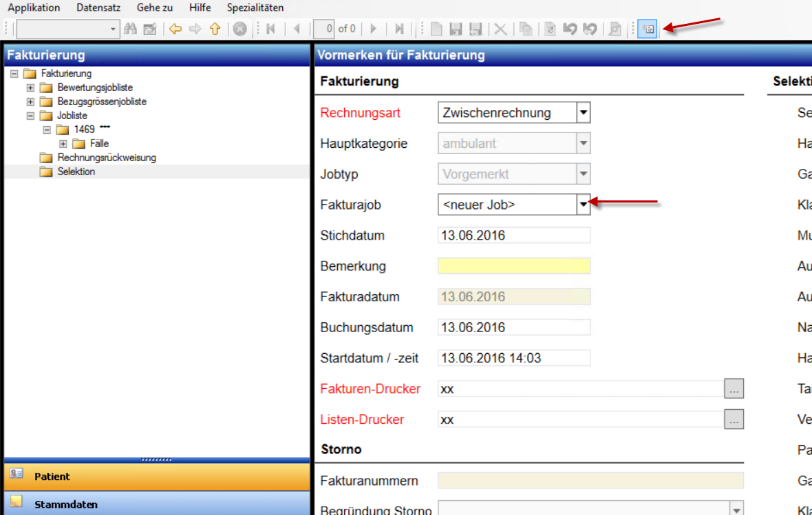Click the browse button beside Listen-Drucker

pos(734,419)
